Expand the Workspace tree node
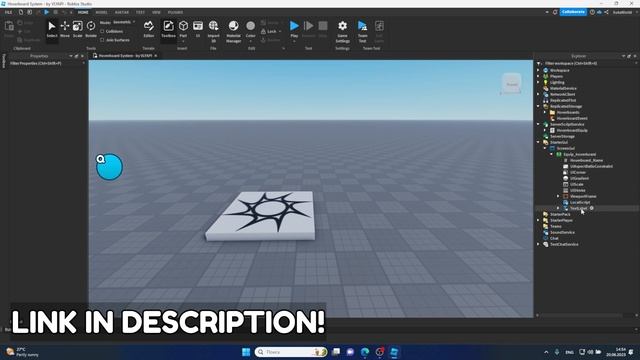 [x=538, y=70]
